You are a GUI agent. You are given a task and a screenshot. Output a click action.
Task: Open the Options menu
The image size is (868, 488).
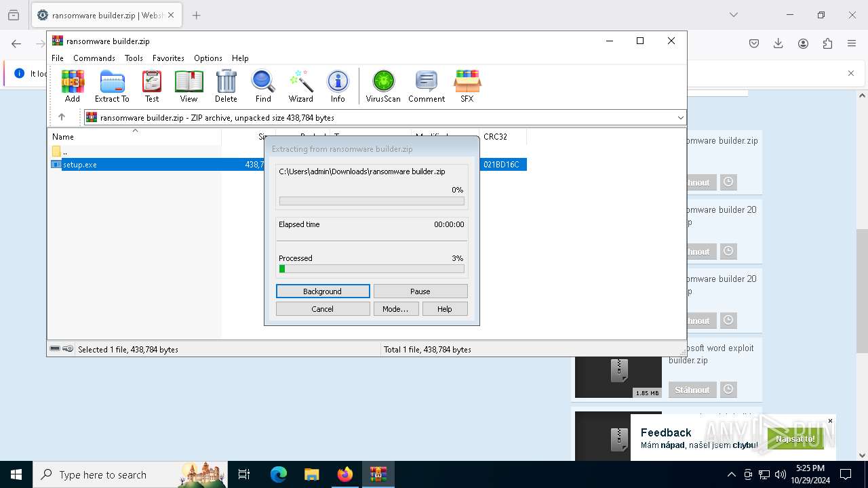click(x=208, y=58)
